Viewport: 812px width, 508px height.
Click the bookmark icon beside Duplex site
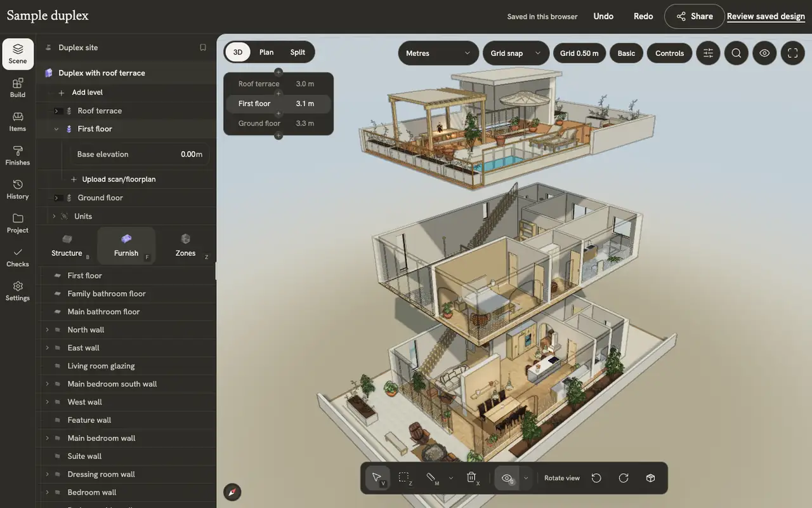click(x=203, y=48)
